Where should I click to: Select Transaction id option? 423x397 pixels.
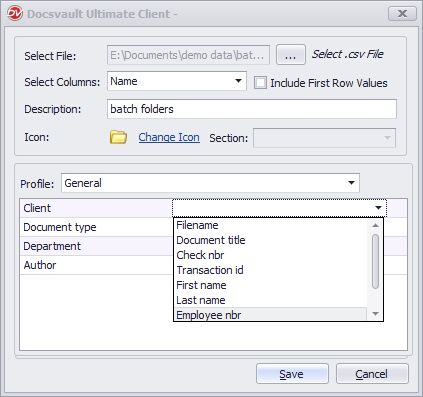(x=270, y=270)
